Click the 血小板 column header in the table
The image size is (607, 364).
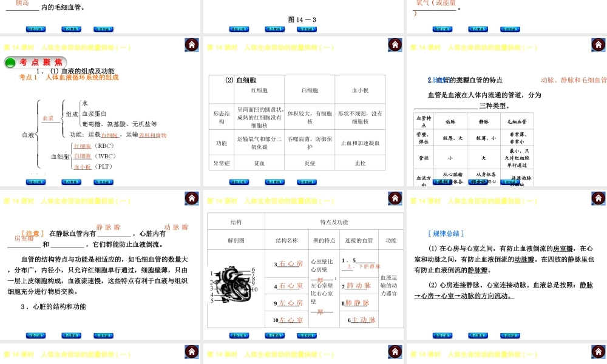(360, 90)
